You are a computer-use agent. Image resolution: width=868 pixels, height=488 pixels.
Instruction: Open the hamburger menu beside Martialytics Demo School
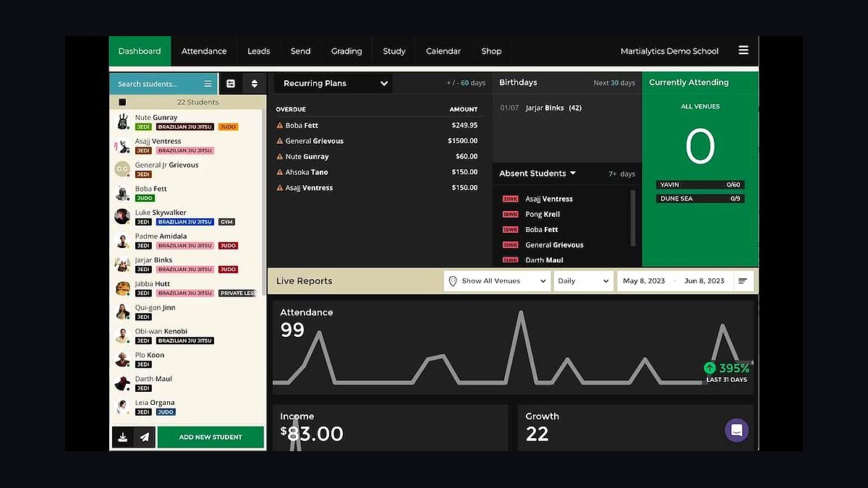point(743,51)
